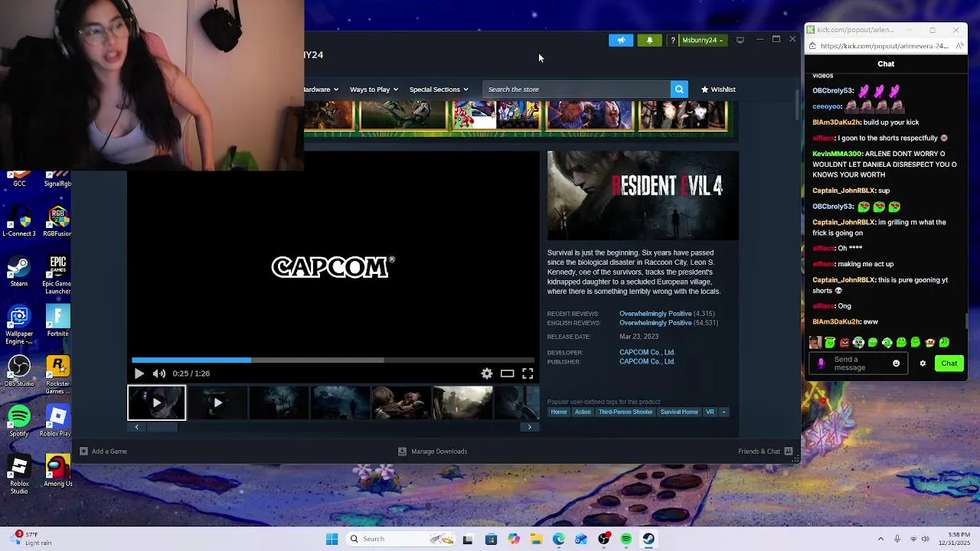Click the third media screenshot thumbnail
The width and height of the screenshot is (980, 551).
(x=279, y=403)
